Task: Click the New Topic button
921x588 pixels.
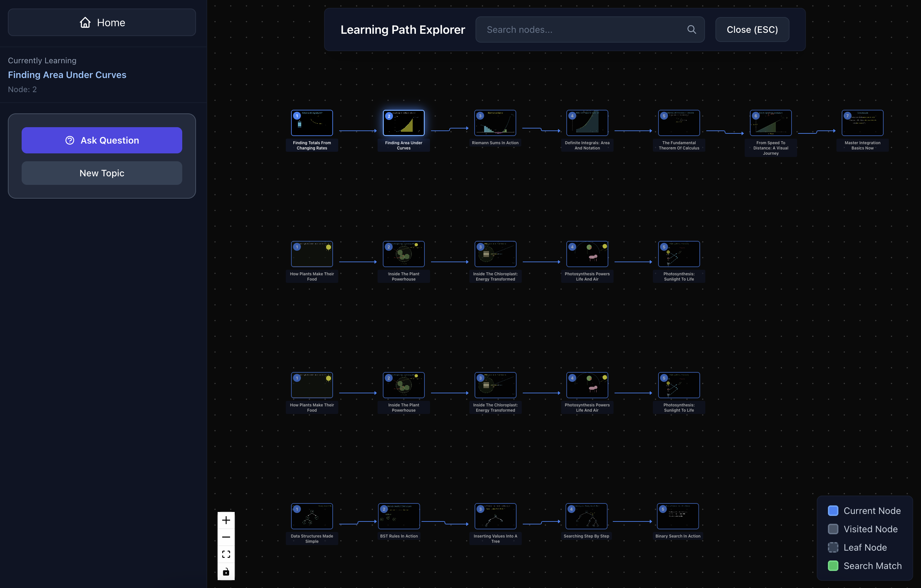Action: point(102,173)
